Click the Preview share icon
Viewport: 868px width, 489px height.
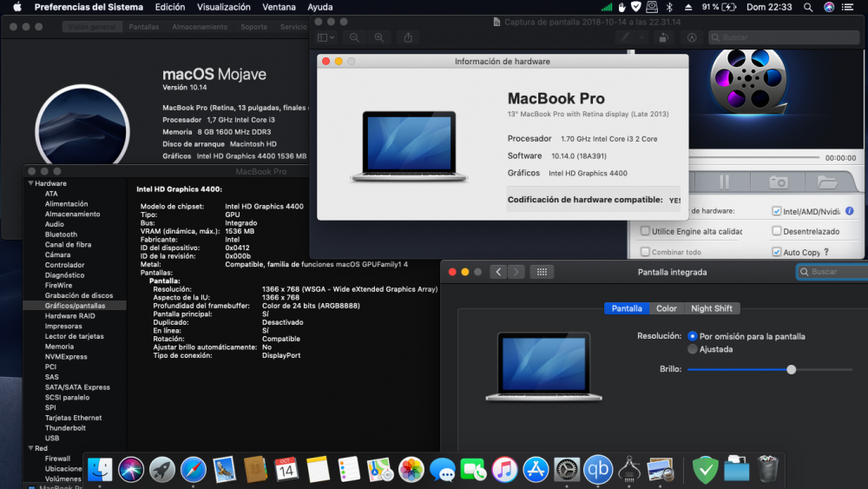408,37
